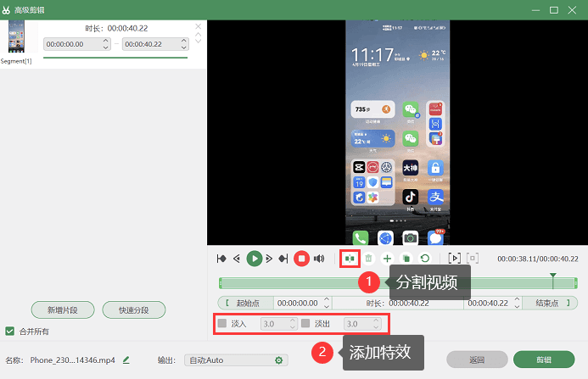Open output settings via the gear icon

click(x=278, y=360)
